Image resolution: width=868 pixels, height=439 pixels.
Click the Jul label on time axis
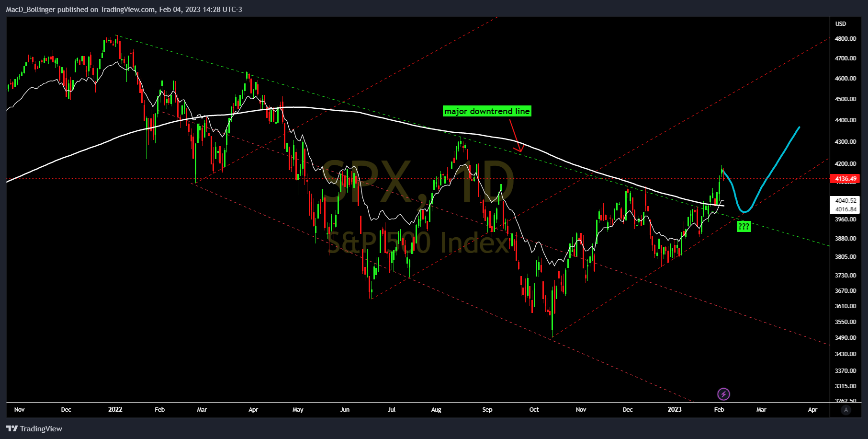point(392,409)
